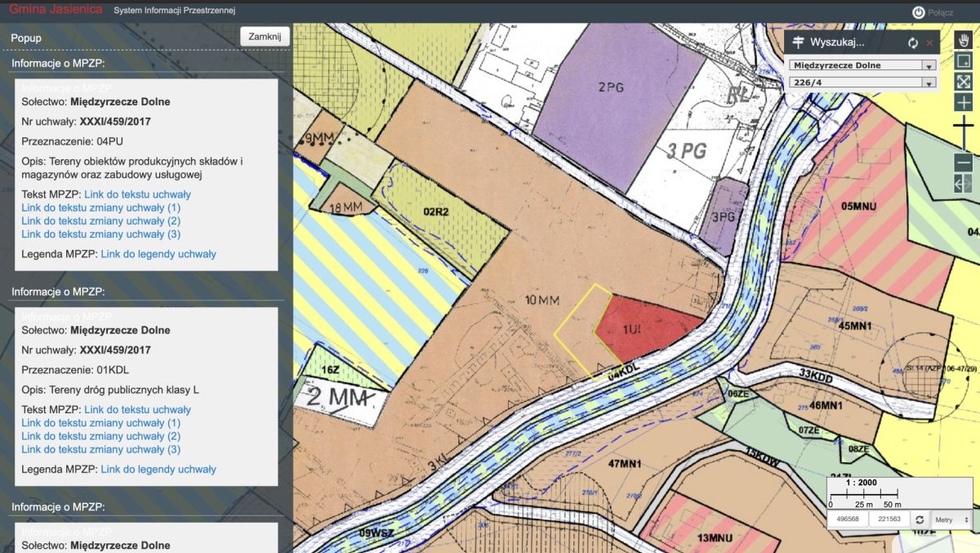The image size is (980, 553).
Task: Open Link do legendy uchwały for 01KDL
Action: tap(158, 470)
